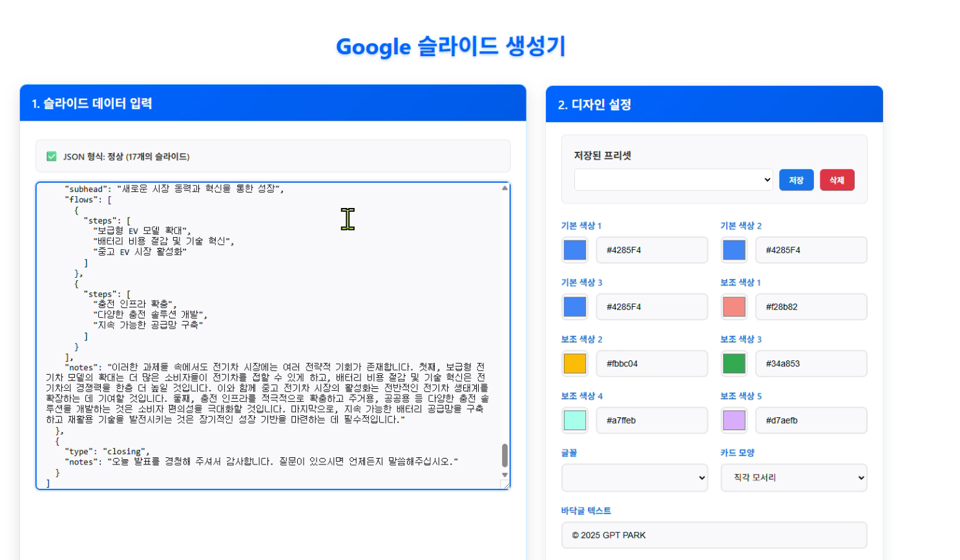
Task: Click the 기본 색상 3 hex field
Action: (x=652, y=307)
